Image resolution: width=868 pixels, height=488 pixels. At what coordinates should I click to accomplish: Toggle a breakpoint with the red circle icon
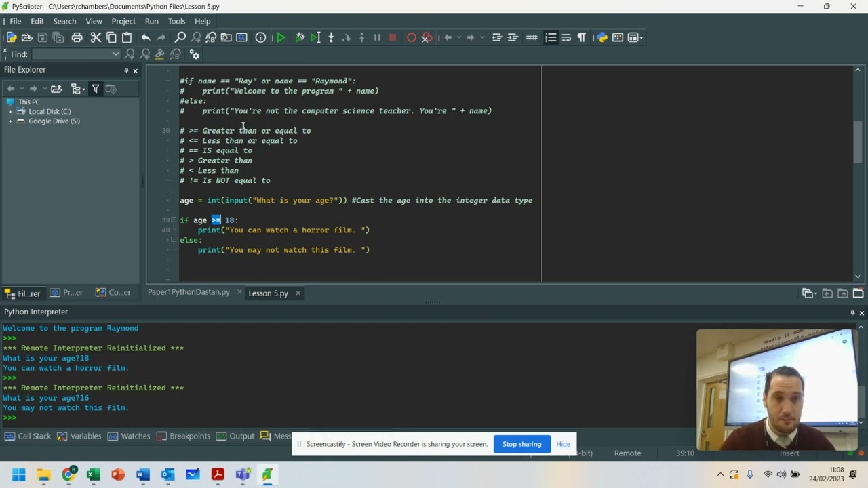click(411, 37)
